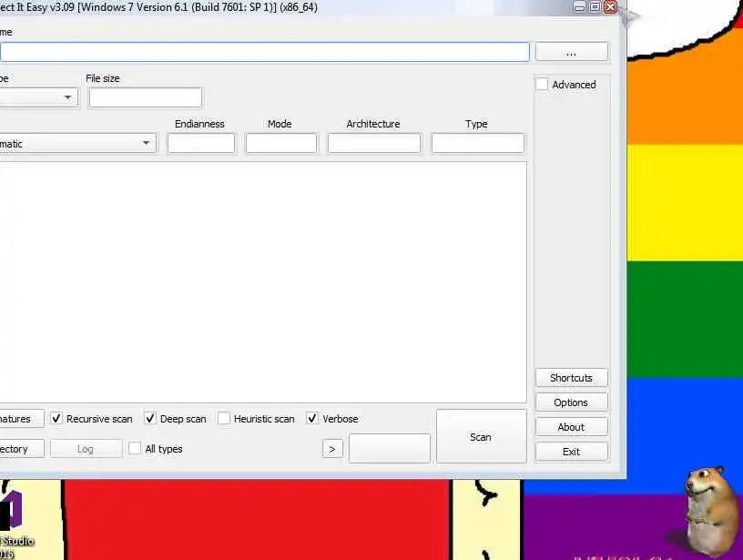Image resolution: width=743 pixels, height=560 pixels.
Task: Expand the file type dropdown arrow
Action: (67, 97)
